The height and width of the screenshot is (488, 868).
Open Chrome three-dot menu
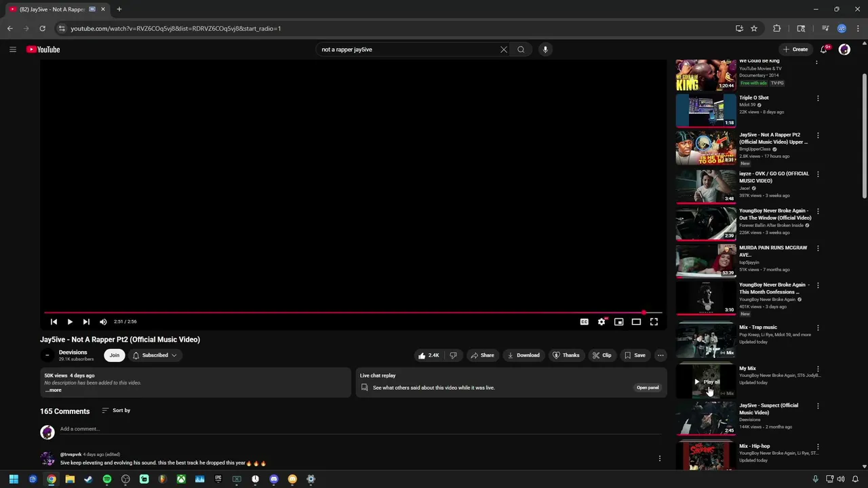point(858,28)
